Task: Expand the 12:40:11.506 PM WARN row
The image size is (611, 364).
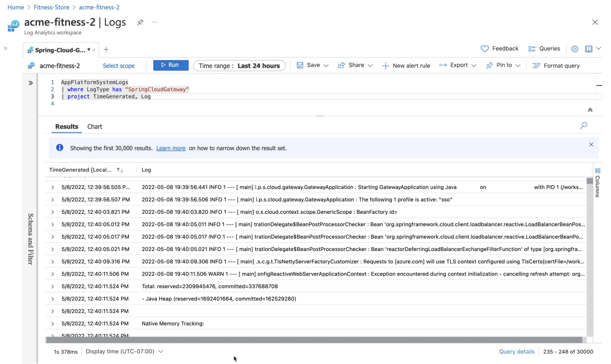Action: [x=52, y=274]
